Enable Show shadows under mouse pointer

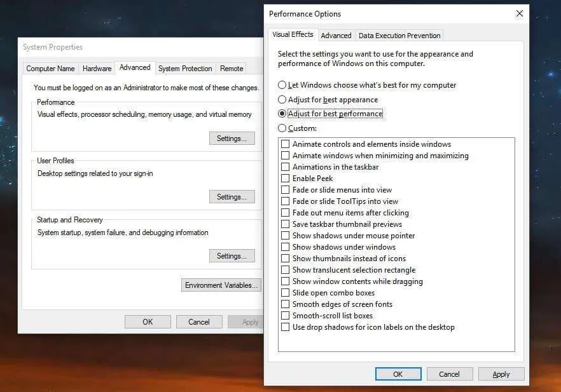coord(285,236)
